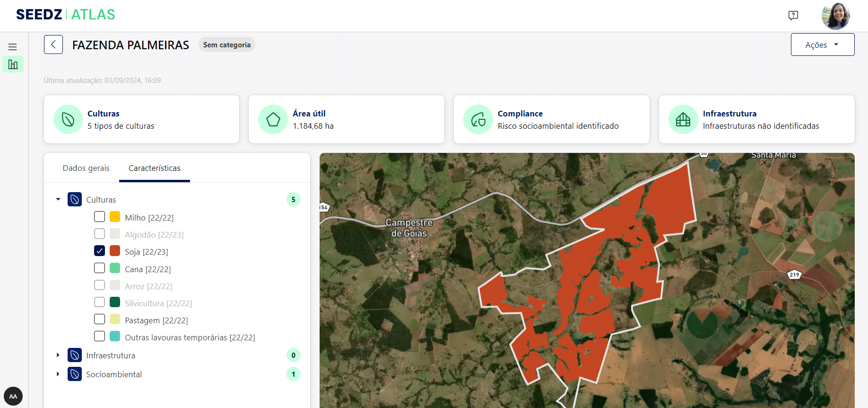
Task: Click the Soja red color swatch
Action: click(115, 251)
